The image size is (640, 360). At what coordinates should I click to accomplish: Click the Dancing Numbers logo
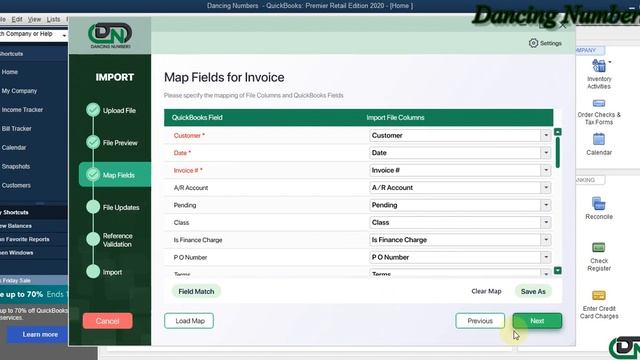pyautogui.click(x=110, y=36)
